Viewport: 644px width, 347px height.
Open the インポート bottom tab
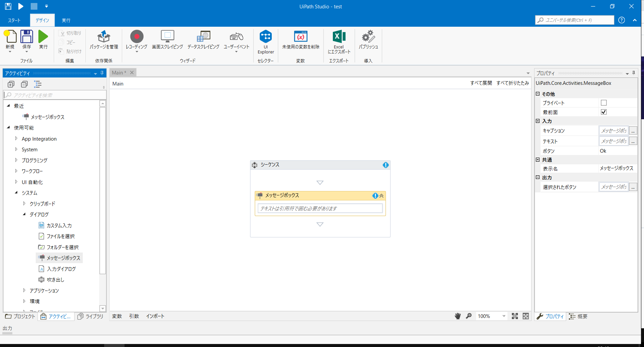[155, 316]
